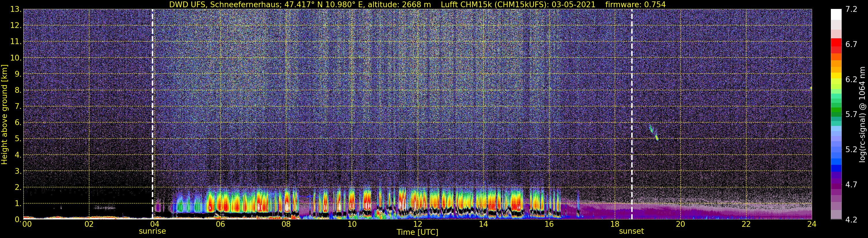This screenshot has width=868, height=238.
Task: Click the height tick label '12.'
Action: [x=16, y=25]
